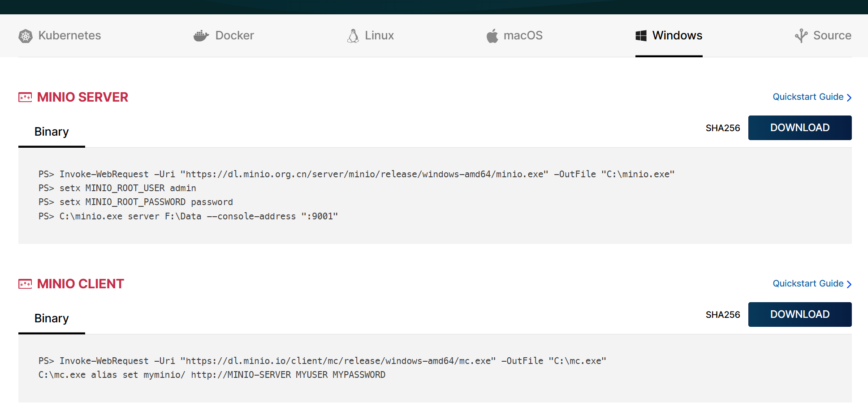Click the MinIO Server SHA256 link

pos(723,128)
